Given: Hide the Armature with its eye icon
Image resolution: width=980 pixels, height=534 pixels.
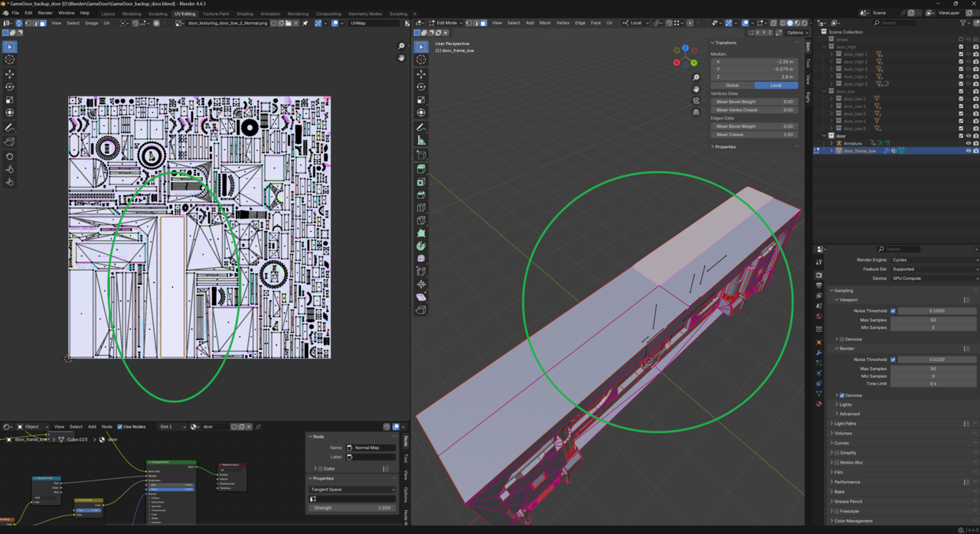Looking at the screenshot, I should click(x=969, y=143).
